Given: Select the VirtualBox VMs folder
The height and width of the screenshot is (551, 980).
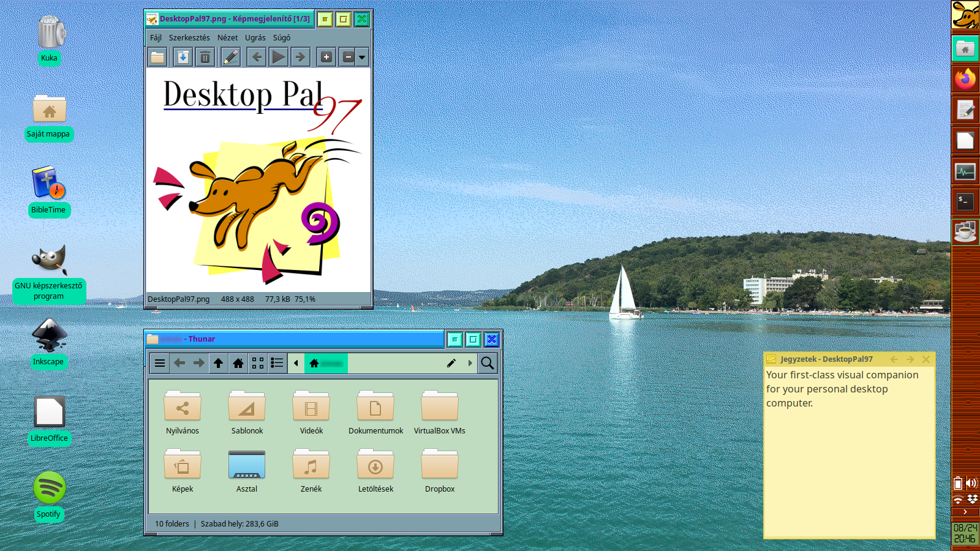Looking at the screenshot, I should pyautogui.click(x=440, y=413).
